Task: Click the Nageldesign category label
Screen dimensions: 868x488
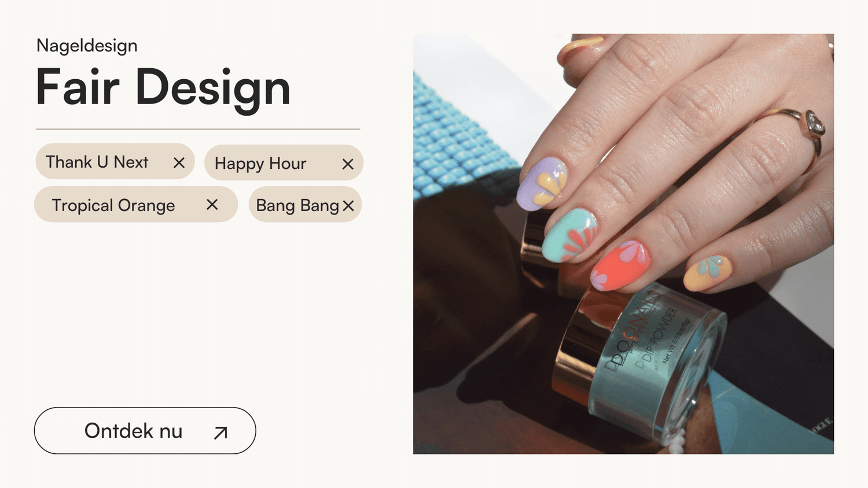Action: tap(87, 46)
